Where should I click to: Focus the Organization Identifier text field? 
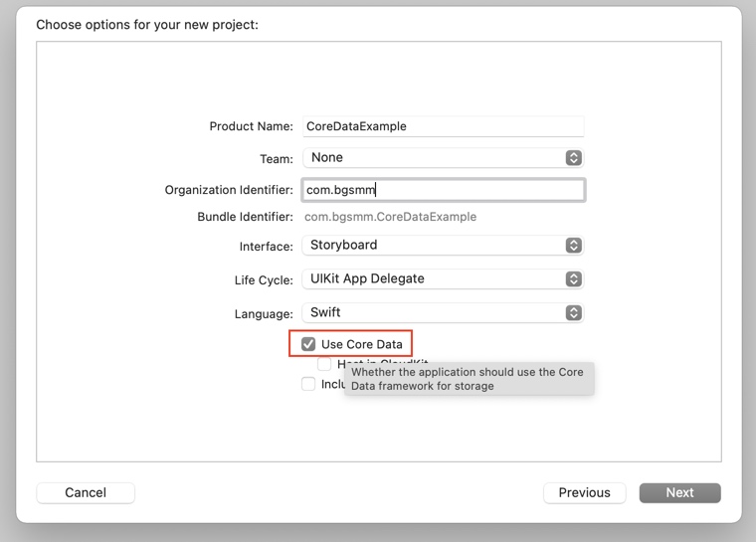click(x=443, y=190)
